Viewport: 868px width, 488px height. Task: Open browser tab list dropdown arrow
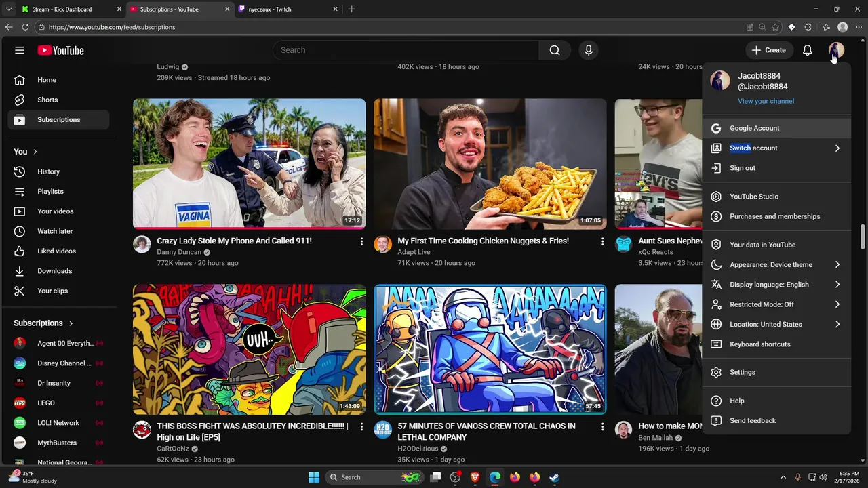click(x=8, y=9)
